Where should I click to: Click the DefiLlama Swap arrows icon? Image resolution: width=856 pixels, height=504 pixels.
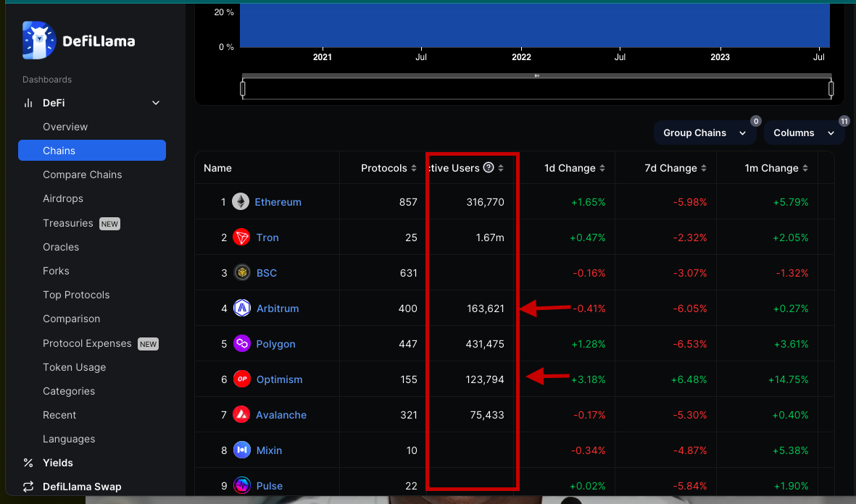coord(28,487)
